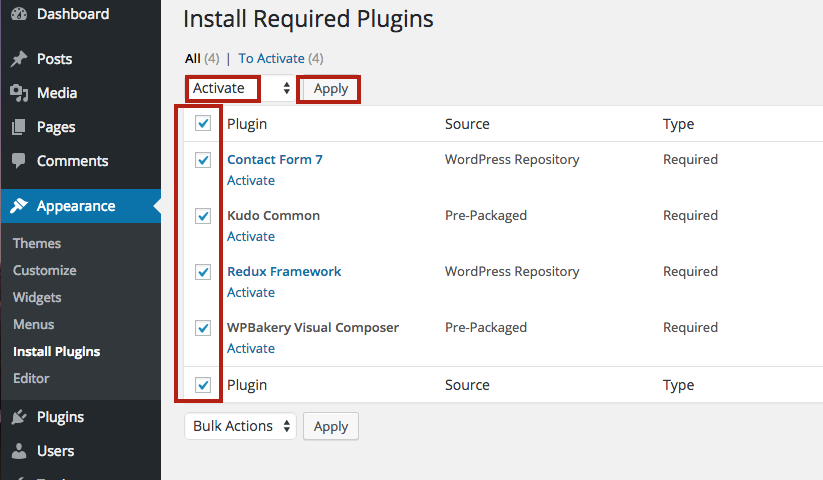Click Required type in Redux Framework row
Image resolution: width=823 pixels, height=480 pixels.
click(690, 272)
